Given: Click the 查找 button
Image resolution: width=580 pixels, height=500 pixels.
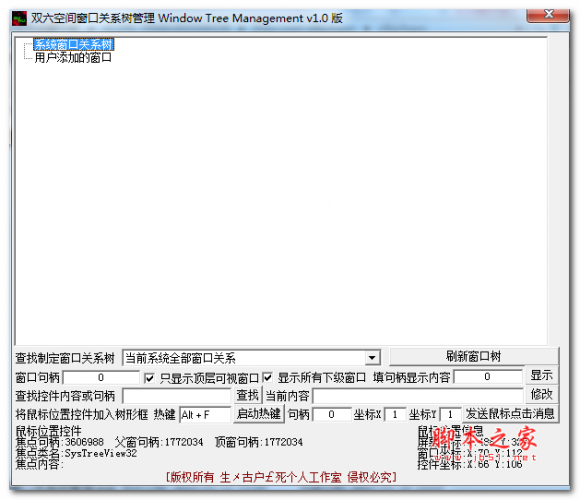Looking at the screenshot, I should [247, 395].
